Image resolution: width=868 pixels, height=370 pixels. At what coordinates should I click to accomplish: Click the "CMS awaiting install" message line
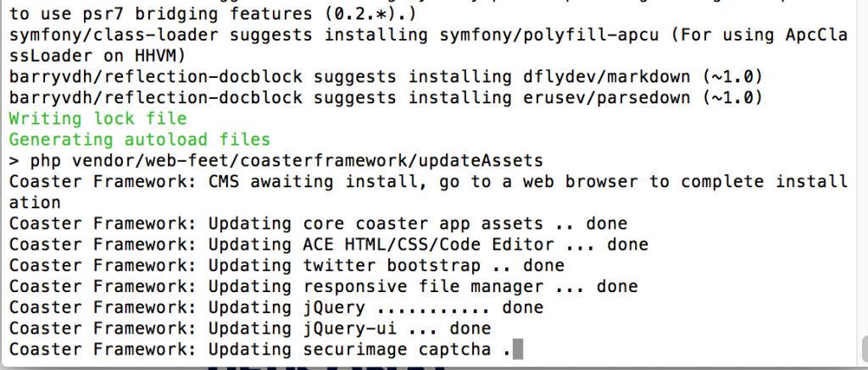point(428,181)
